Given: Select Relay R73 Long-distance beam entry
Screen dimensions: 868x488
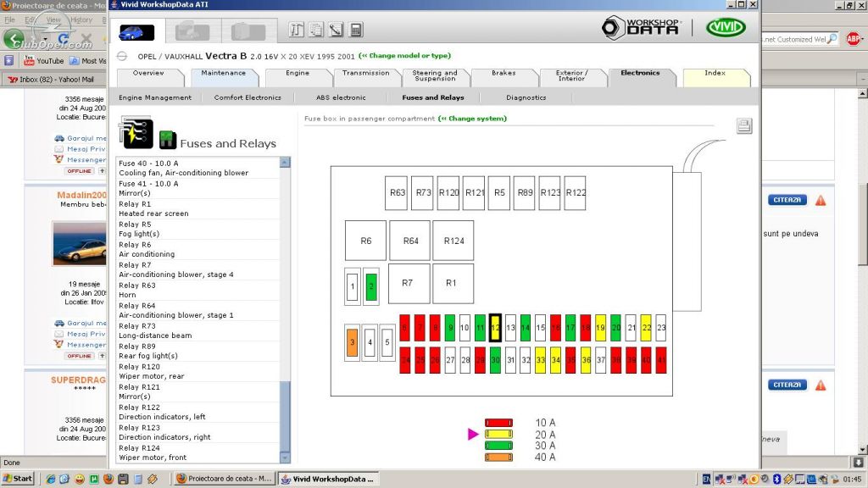Looking at the screenshot, I should click(198, 331).
